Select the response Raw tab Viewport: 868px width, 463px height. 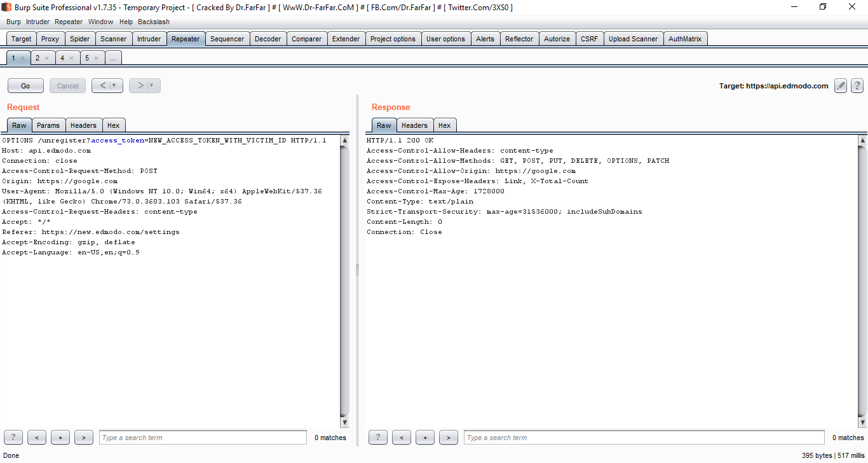[384, 125]
